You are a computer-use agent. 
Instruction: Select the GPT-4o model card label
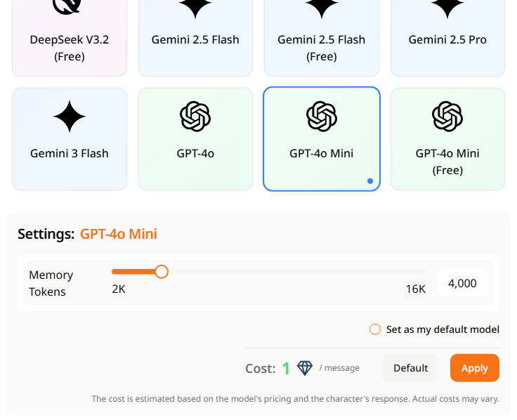pos(195,153)
